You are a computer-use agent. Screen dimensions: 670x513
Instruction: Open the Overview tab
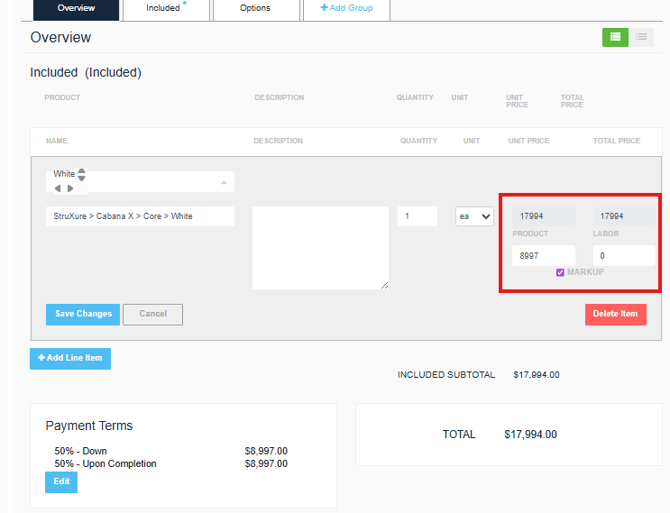(x=76, y=9)
